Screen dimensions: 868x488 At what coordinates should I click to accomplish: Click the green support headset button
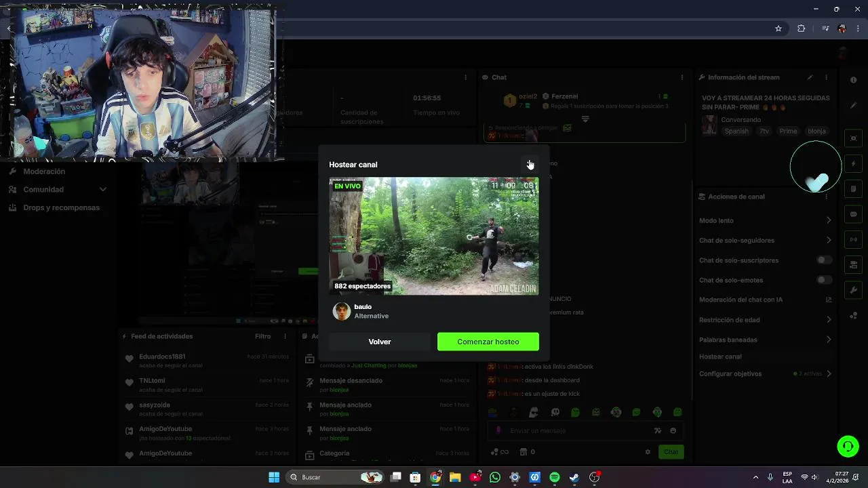click(x=848, y=446)
